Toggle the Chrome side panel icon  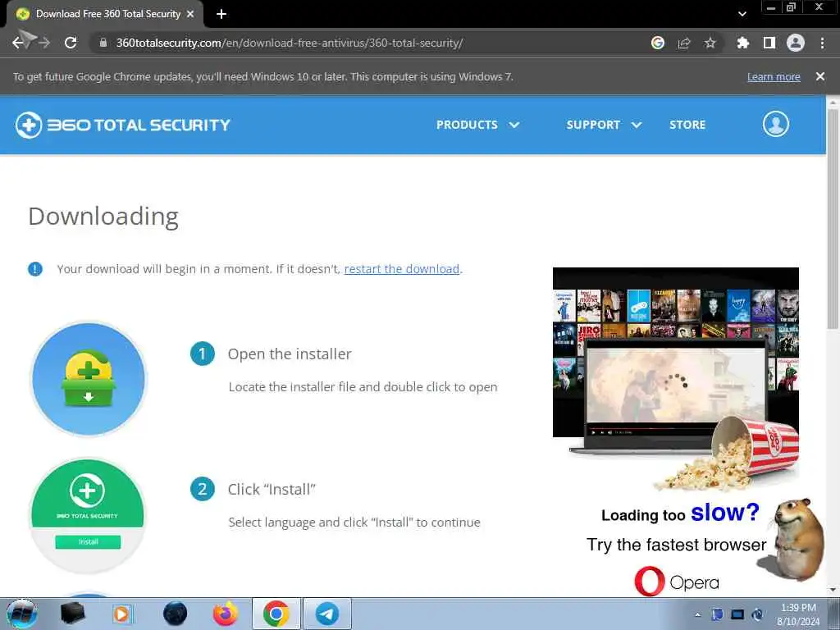point(769,43)
